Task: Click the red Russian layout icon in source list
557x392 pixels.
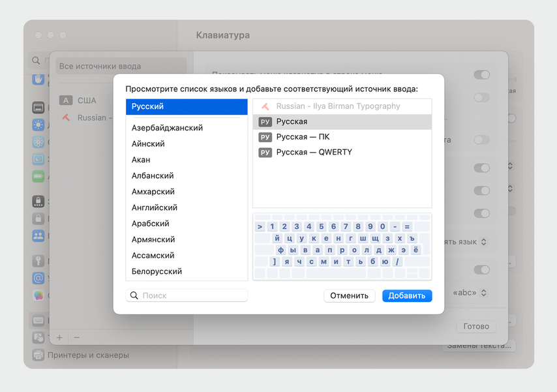Action: click(x=66, y=117)
